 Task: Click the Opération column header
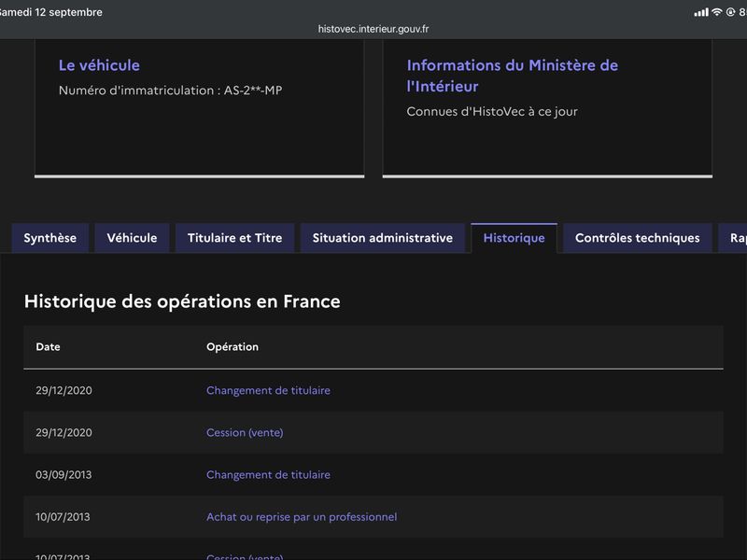pyautogui.click(x=233, y=346)
